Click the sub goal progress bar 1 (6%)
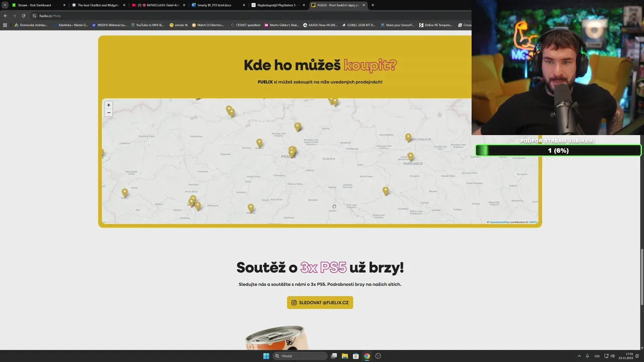 [x=558, y=150]
